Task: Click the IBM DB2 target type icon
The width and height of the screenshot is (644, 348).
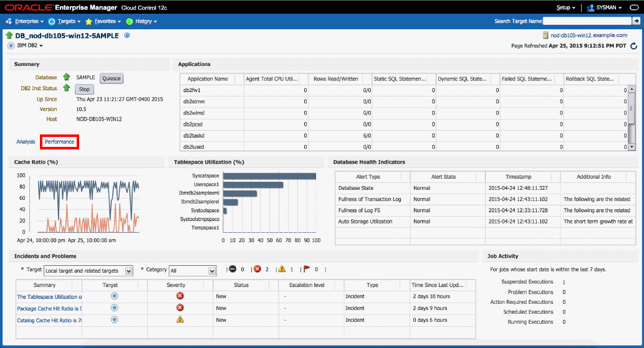Action: (x=11, y=45)
